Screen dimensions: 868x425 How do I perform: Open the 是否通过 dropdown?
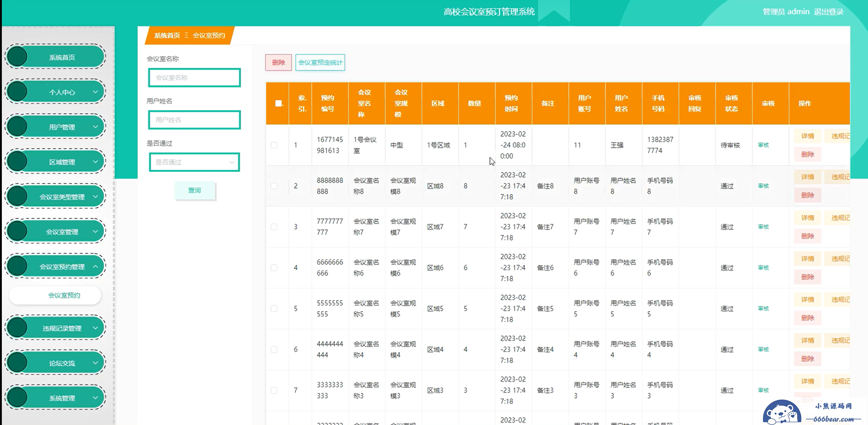(194, 162)
